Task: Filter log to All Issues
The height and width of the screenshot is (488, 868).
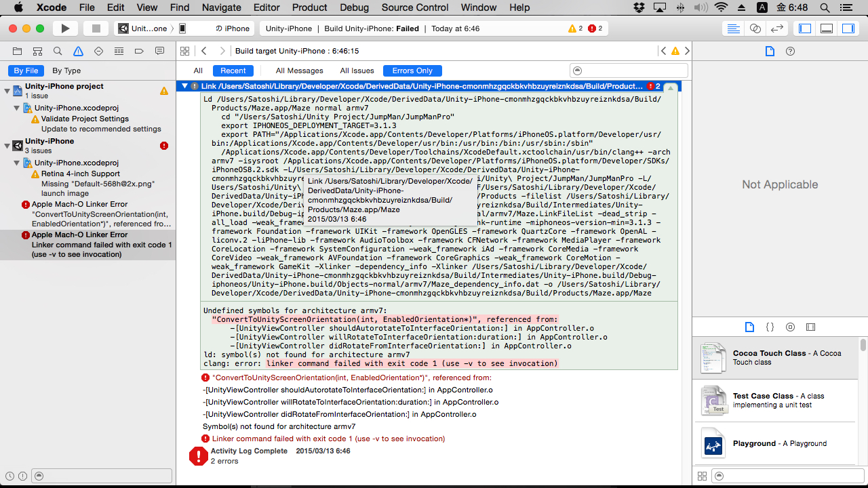Action: [357, 70]
